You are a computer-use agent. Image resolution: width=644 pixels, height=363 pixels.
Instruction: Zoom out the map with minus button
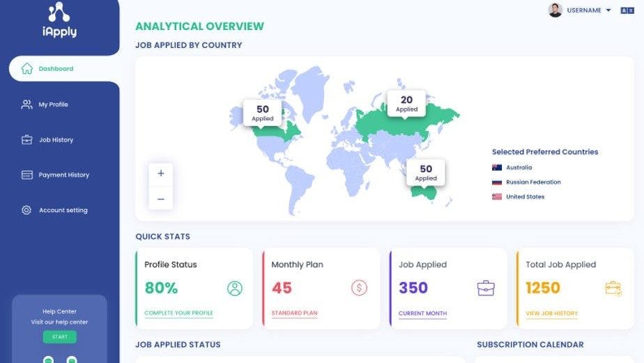click(161, 199)
